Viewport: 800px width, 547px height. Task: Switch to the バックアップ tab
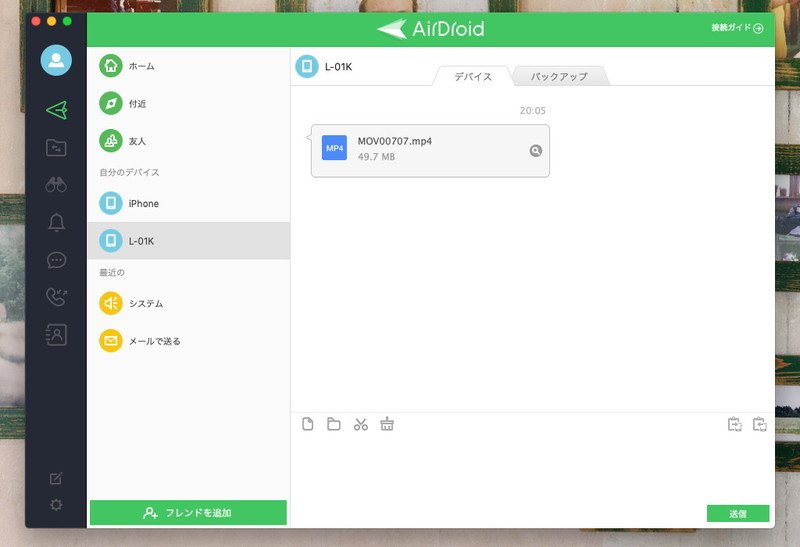tap(559, 77)
